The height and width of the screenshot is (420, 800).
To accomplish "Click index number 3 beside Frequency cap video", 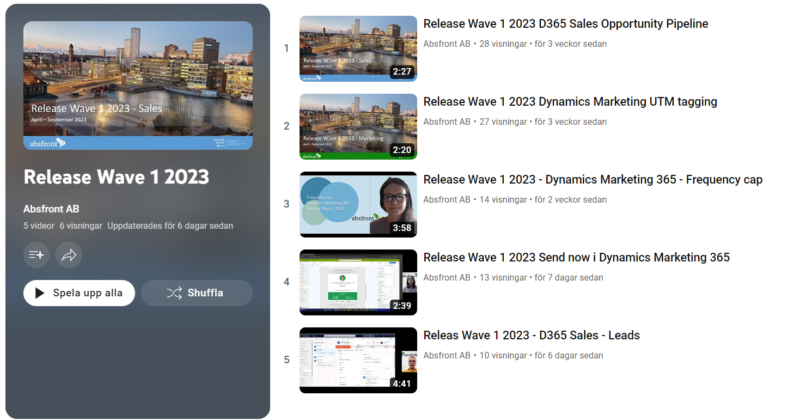I will pyautogui.click(x=286, y=204).
